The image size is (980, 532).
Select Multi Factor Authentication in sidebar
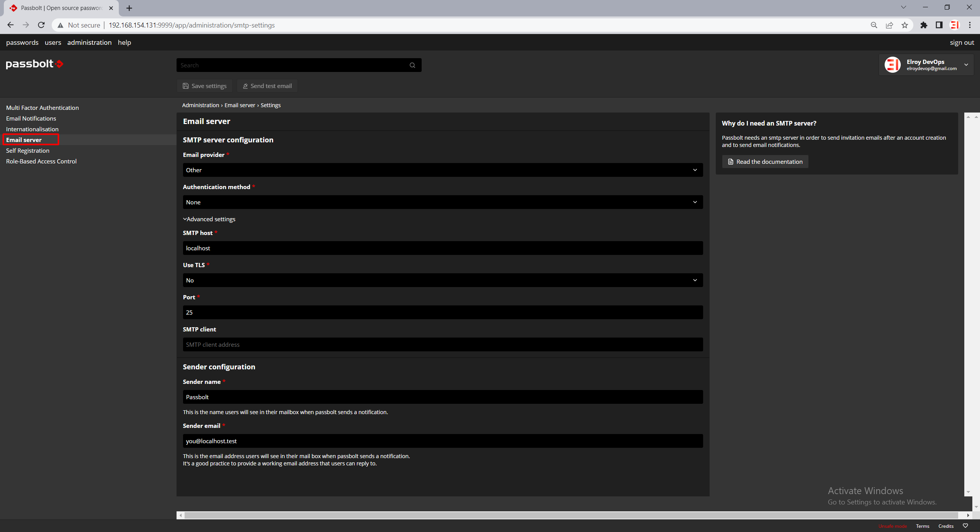(43, 108)
